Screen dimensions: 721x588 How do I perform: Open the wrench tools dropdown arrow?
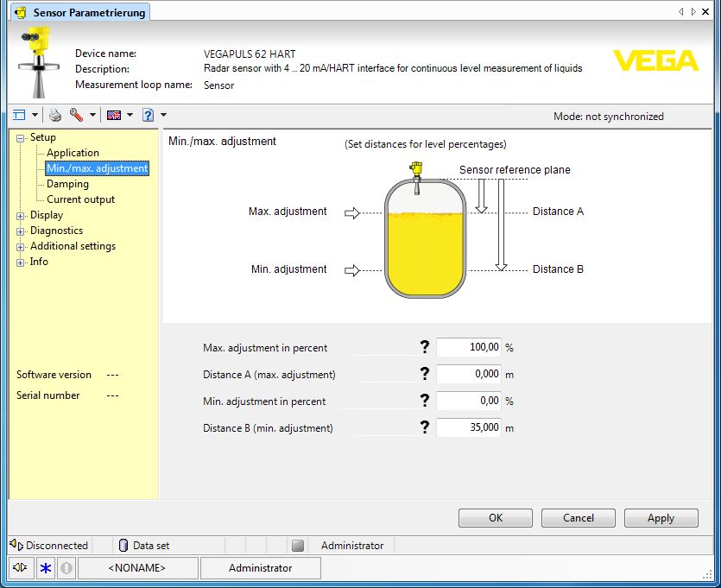(93, 115)
